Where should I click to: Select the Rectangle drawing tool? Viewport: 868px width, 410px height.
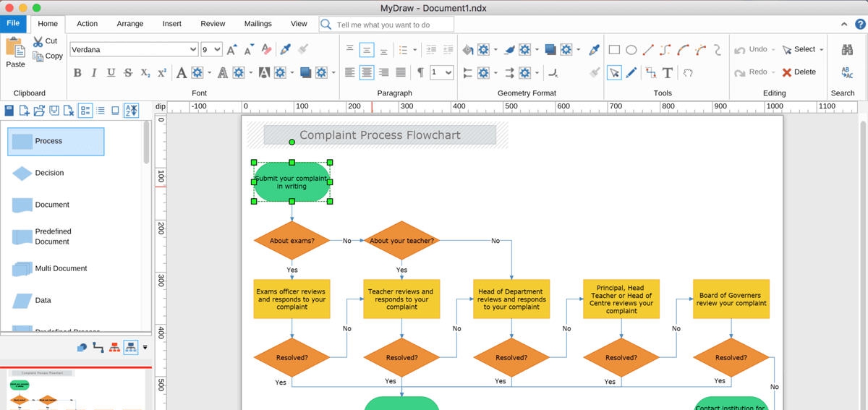[x=614, y=50]
